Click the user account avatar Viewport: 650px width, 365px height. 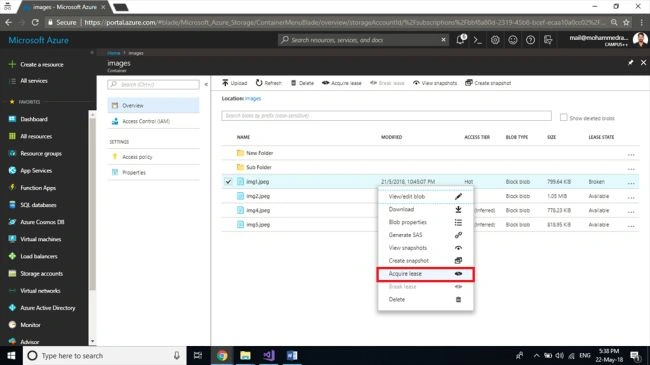tap(640, 40)
